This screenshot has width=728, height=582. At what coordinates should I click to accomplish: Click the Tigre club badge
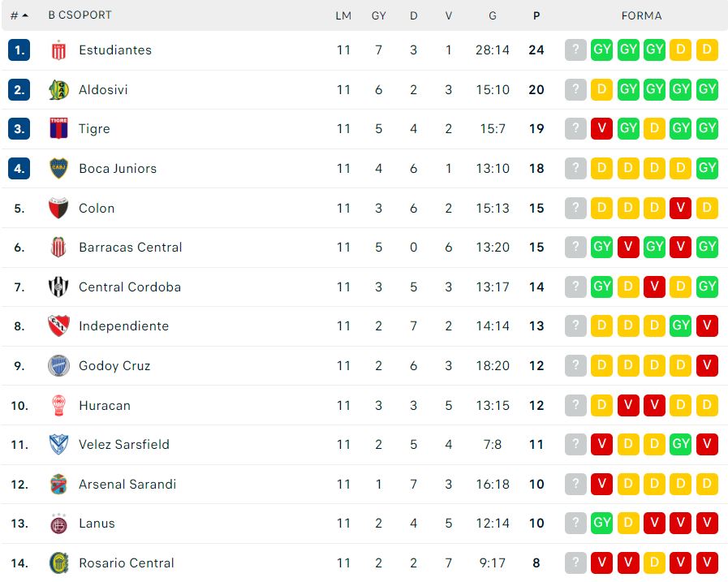(x=58, y=129)
